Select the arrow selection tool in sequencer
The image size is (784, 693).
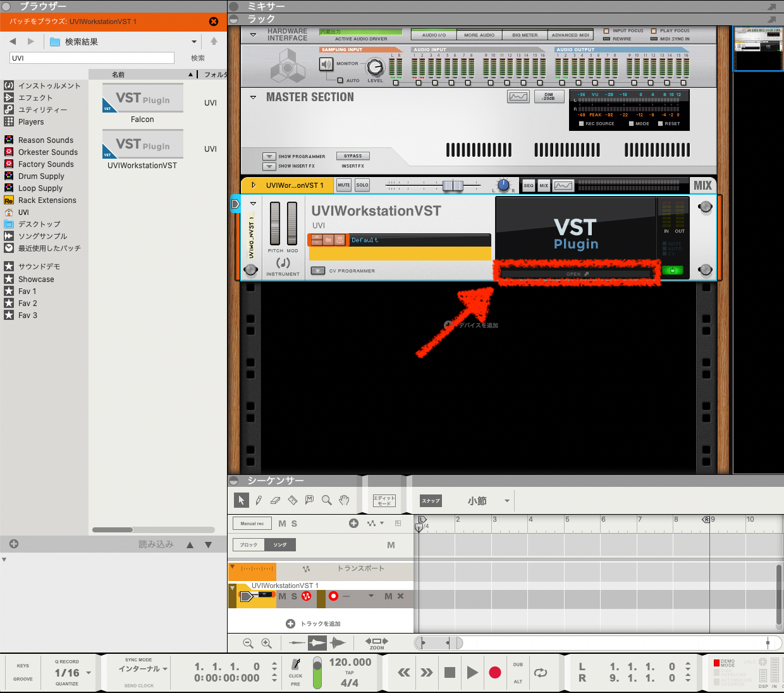tap(241, 500)
